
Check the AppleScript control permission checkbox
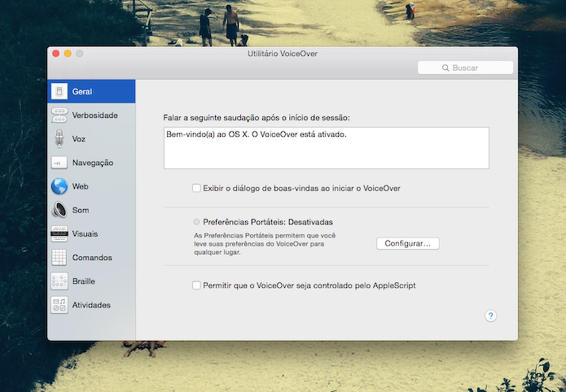click(196, 285)
